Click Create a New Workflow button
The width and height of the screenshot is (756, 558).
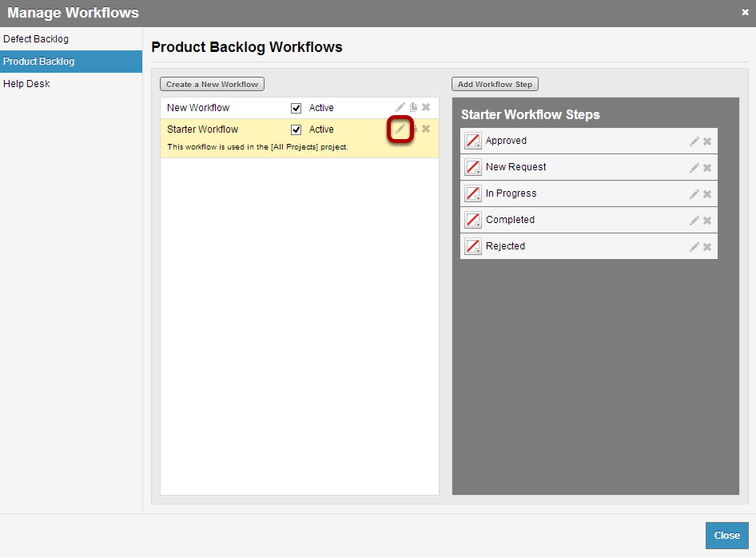point(212,84)
